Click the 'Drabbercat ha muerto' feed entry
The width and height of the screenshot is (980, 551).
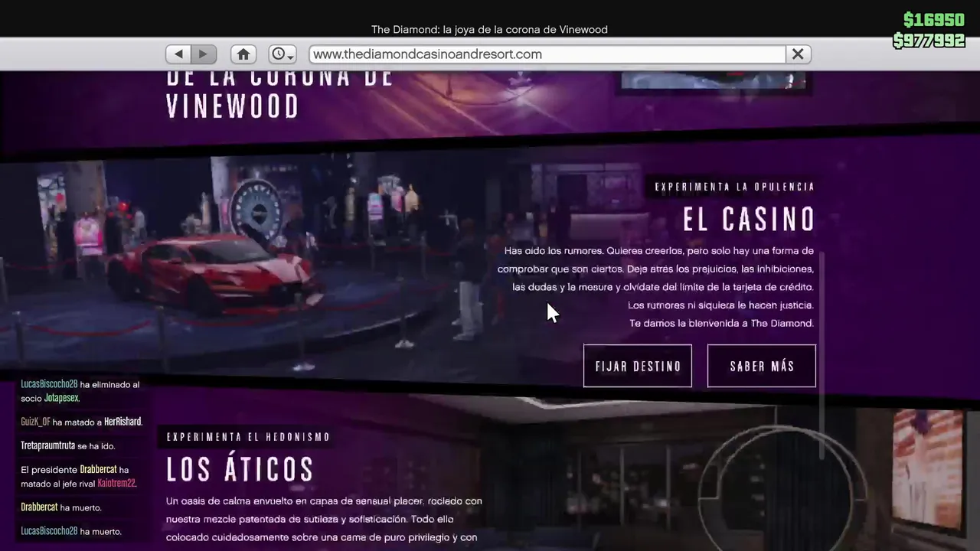pos(61,507)
